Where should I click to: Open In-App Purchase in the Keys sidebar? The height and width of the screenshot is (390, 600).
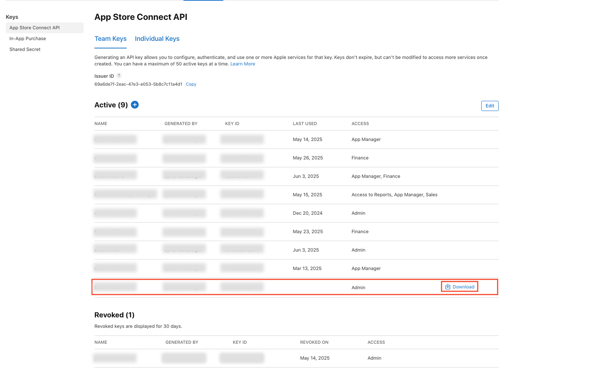click(x=28, y=38)
